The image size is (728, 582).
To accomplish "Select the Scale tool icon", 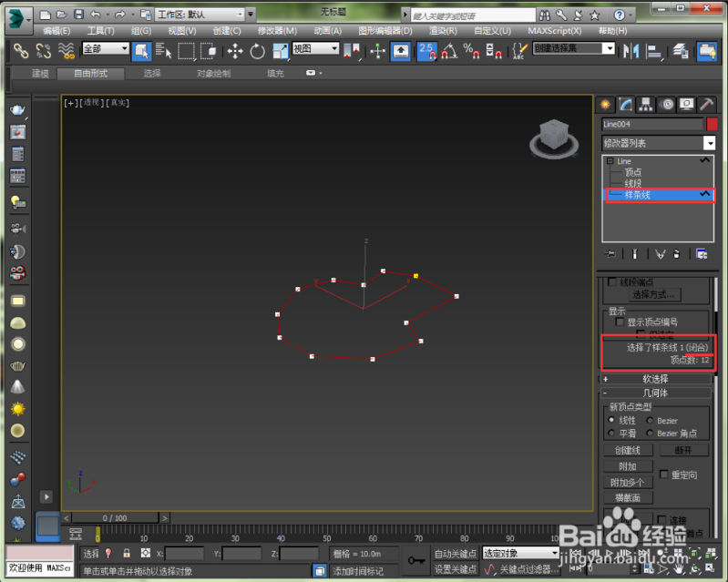I will pos(280,51).
